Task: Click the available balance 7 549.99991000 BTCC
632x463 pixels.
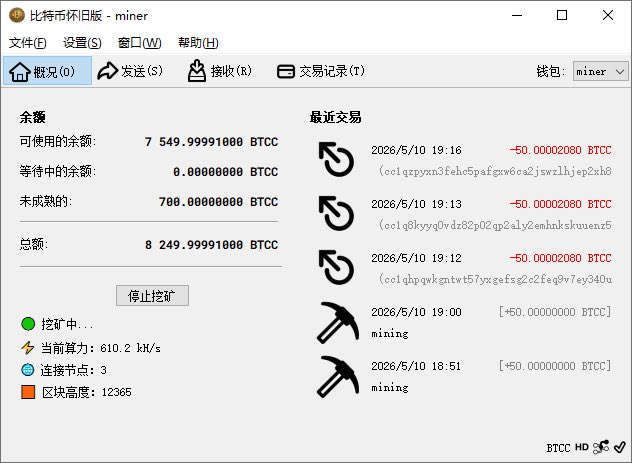Action: point(212,142)
